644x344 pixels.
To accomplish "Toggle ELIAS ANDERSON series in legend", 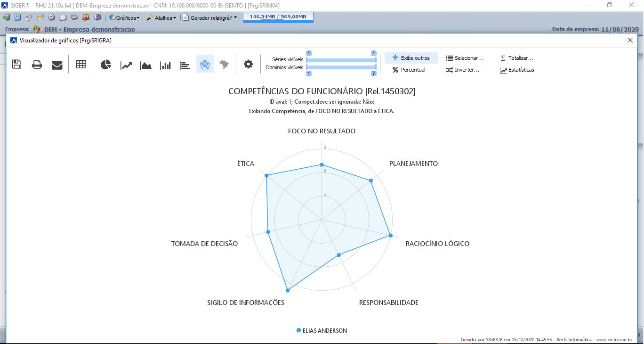I will [322, 331].
